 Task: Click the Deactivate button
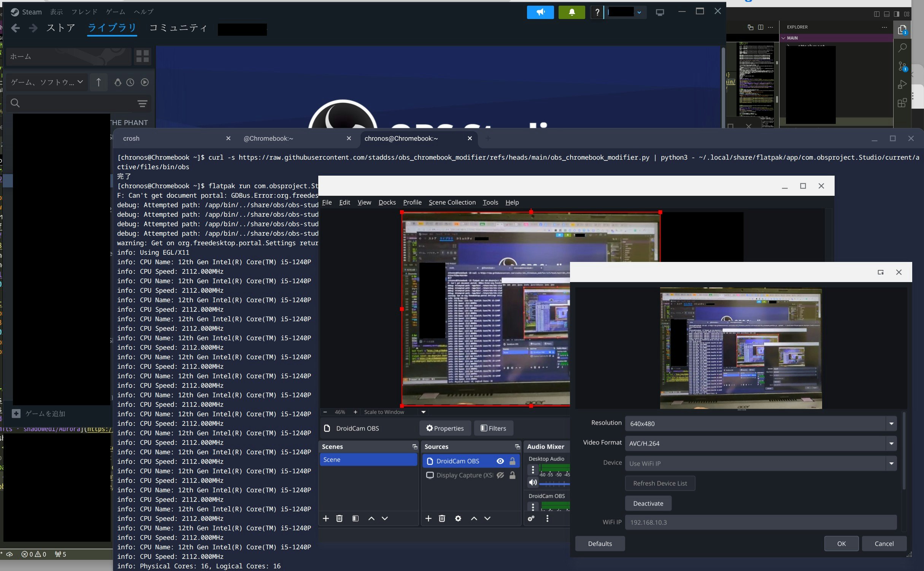(x=648, y=503)
